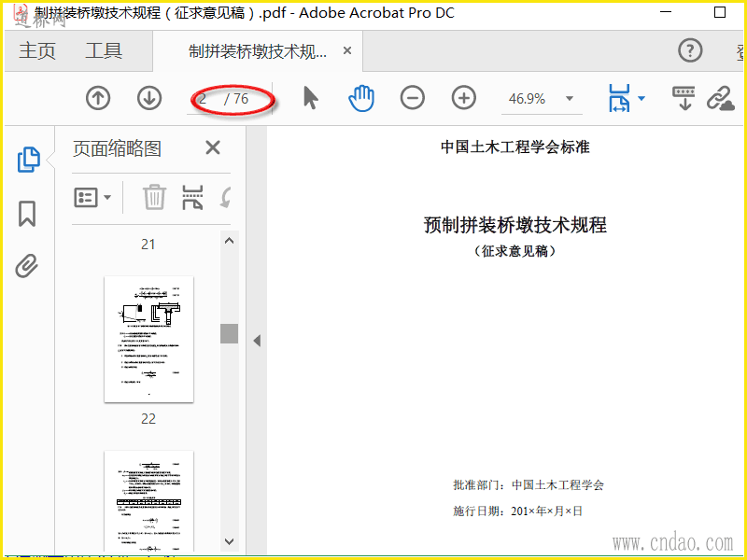Click the thumbnail panel page-fit icon

pyautogui.click(x=192, y=197)
